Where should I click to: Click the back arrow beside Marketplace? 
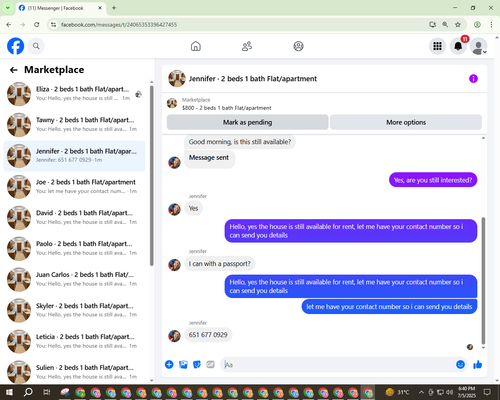click(x=14, y=70)
